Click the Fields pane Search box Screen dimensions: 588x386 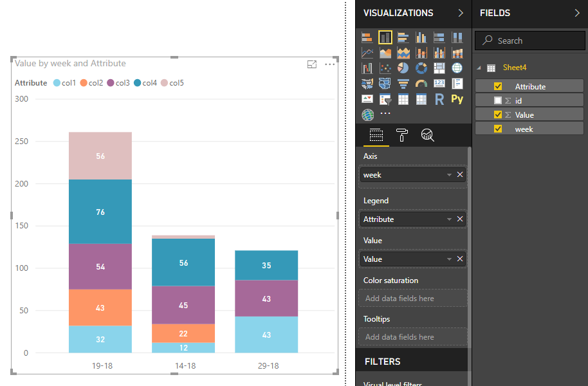[x=529, y=41]
